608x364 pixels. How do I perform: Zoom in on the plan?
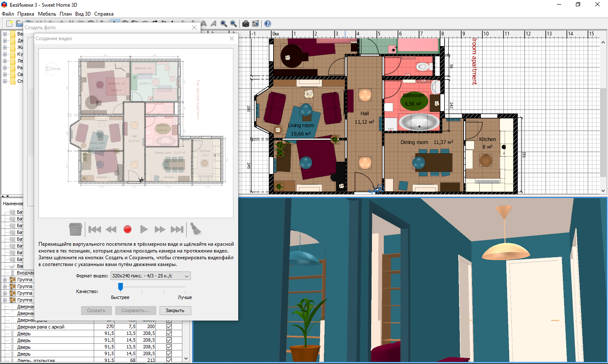pyautogui.click(x=224, y=24)
